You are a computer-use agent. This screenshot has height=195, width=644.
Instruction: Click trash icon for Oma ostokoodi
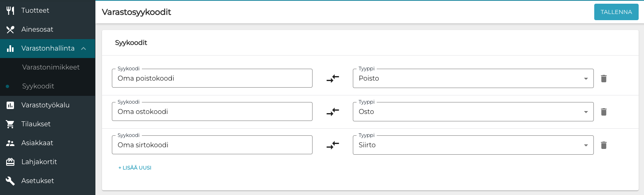[603, 112]
